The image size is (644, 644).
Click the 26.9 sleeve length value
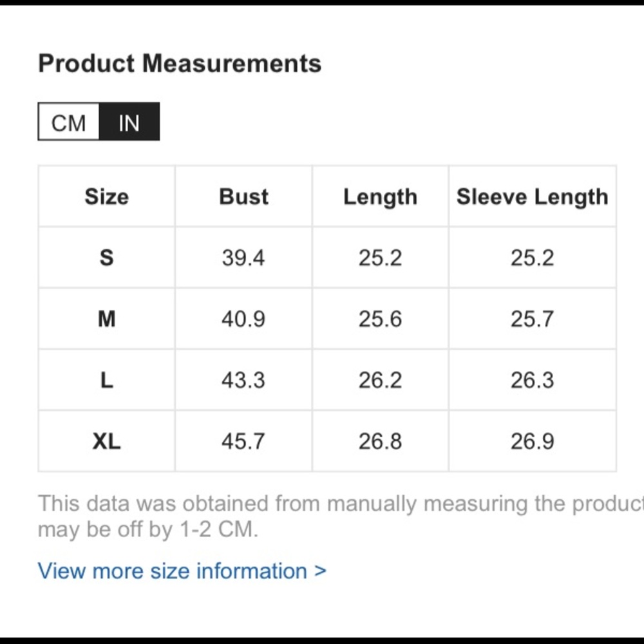tap(533, 442)
